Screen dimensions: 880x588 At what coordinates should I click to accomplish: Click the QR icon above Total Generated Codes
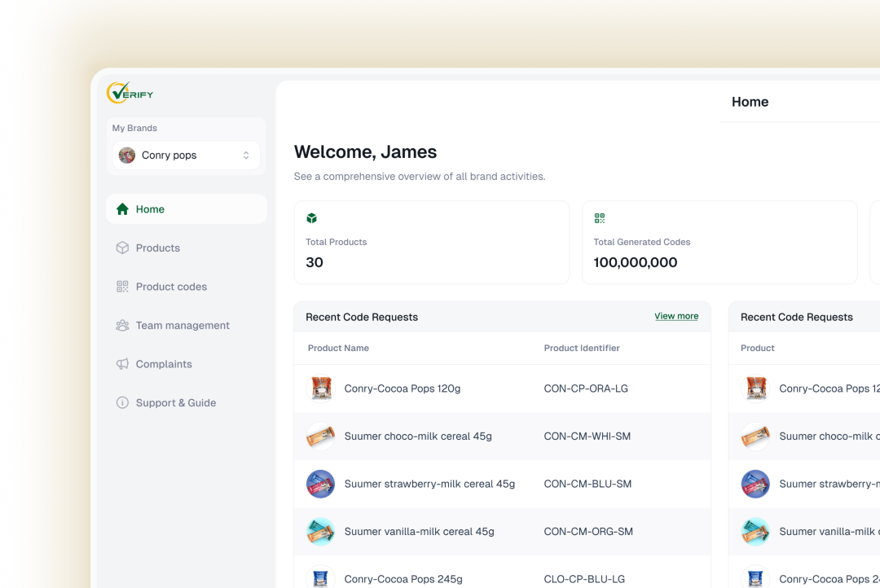point(600,218)
